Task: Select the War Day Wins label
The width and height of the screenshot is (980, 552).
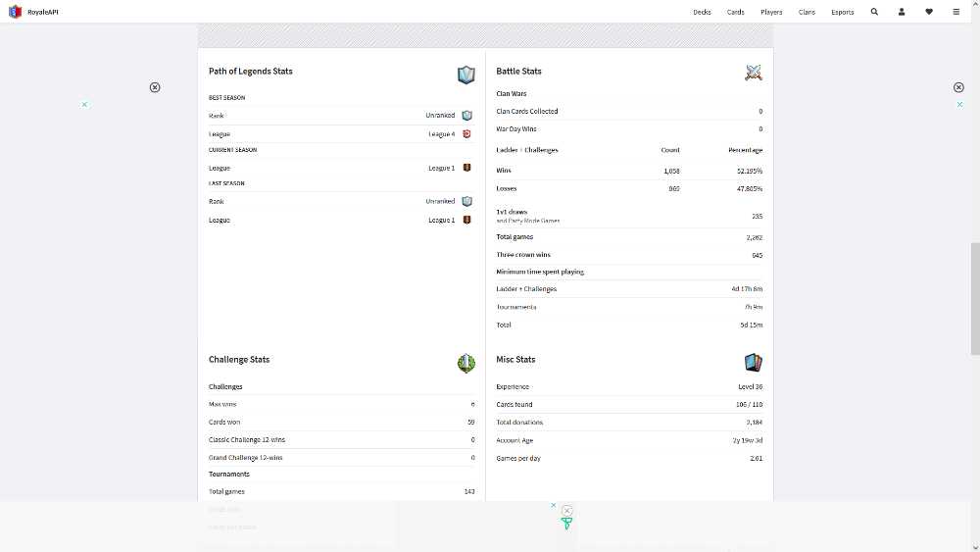Action: tap(516, 128)
